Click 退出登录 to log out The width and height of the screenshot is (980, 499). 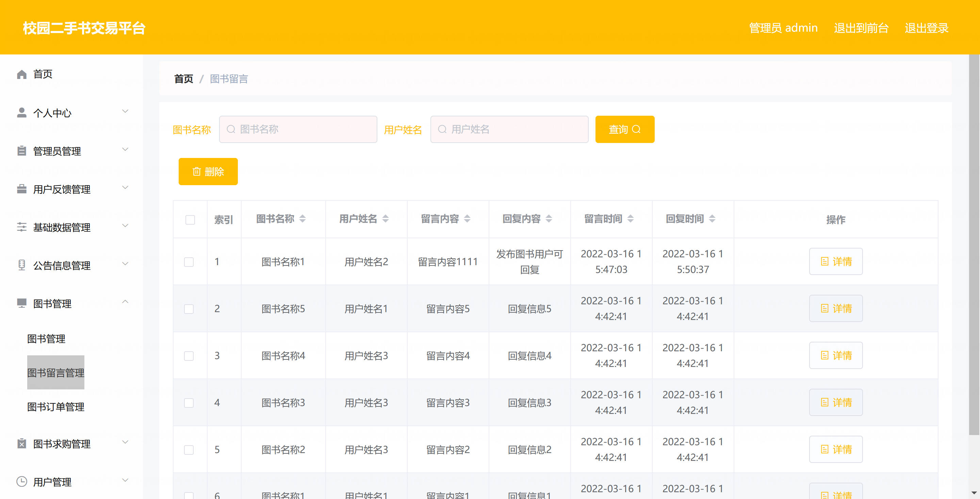(x=926, y=28)
